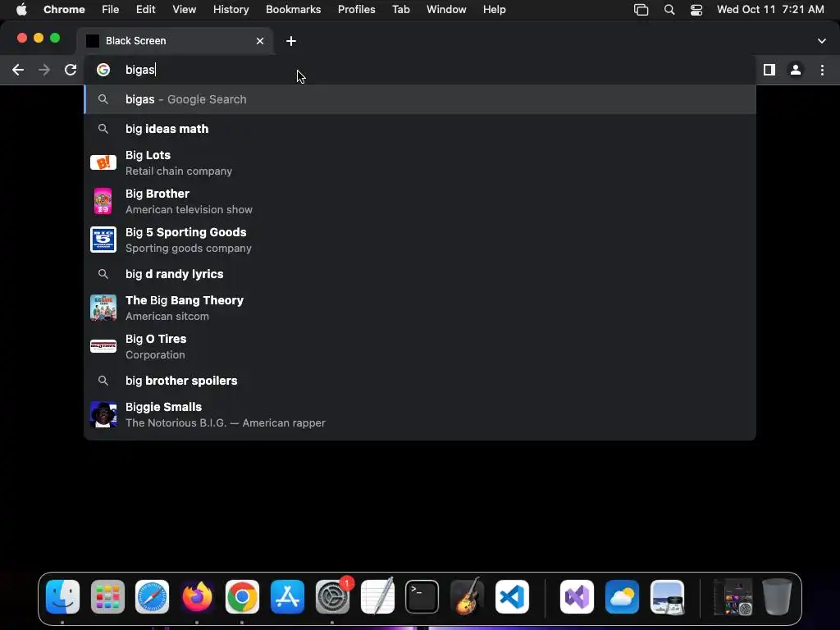Image resolution: width=840 pixels, height=630 pixels.
Task: Click the Big 5 Sporting Goods logo thumbnail
Action: (x=103, y=240)
